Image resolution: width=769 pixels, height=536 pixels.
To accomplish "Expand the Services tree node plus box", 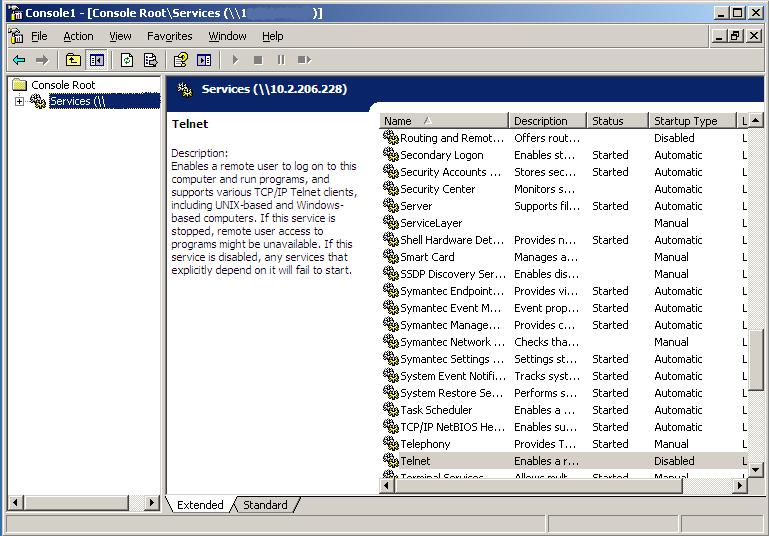I will click(x=19, y=102).
